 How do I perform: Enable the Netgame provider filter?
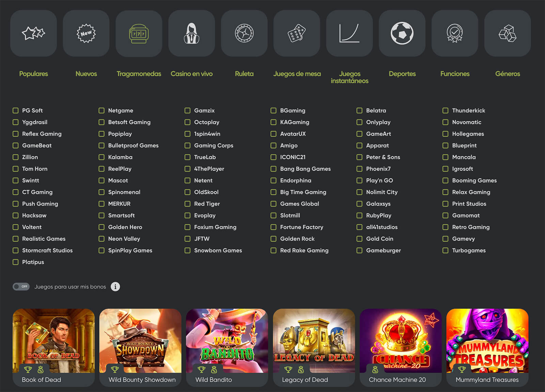(102, 110)
